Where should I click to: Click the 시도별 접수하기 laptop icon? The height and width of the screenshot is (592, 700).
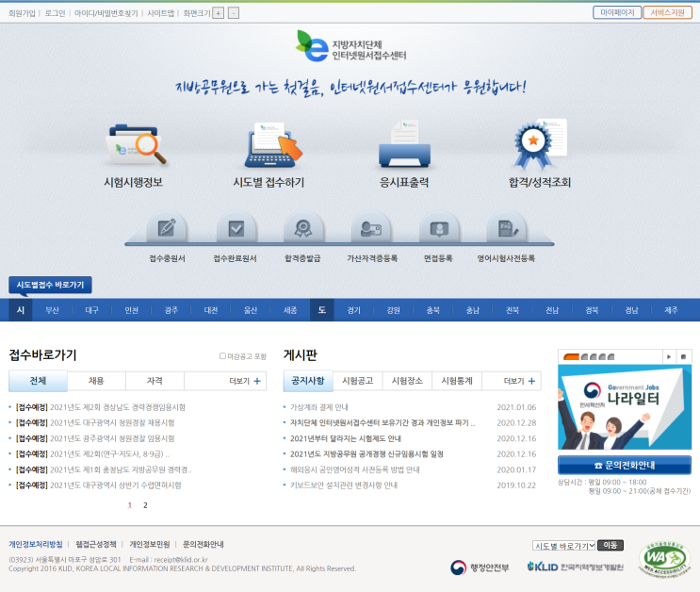[273, 145]
